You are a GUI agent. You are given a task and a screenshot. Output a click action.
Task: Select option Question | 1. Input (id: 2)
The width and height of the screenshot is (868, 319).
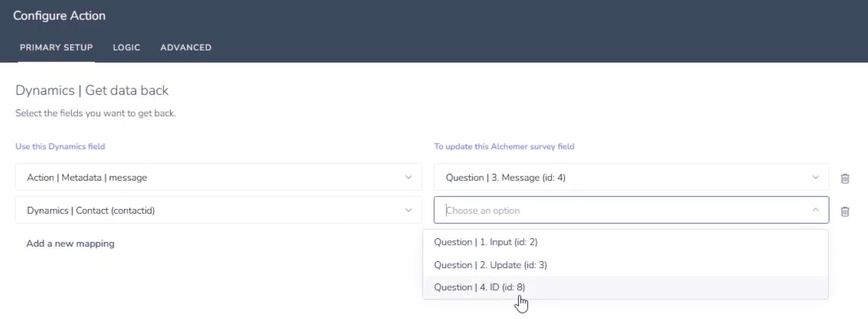pos(486,242)
